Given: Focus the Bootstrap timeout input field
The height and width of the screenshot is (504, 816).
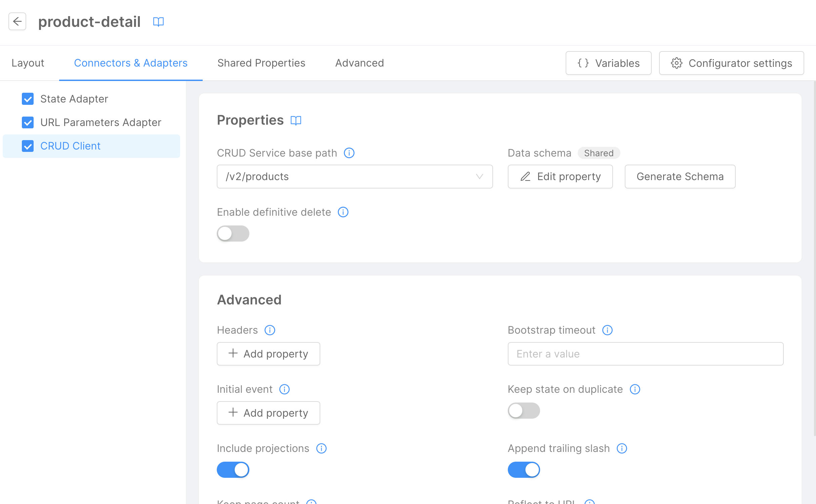Looking at the screenshot, I should click(x=645, y=354).
